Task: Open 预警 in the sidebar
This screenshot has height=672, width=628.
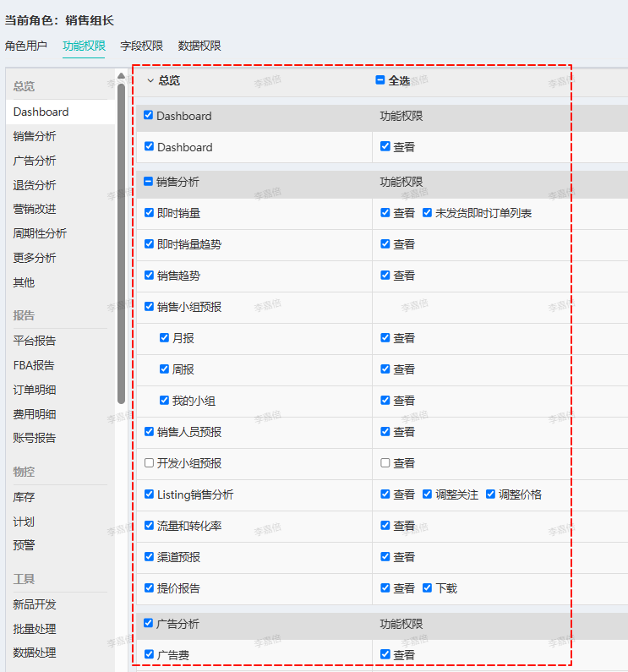Action: click(x=24, y=545)
